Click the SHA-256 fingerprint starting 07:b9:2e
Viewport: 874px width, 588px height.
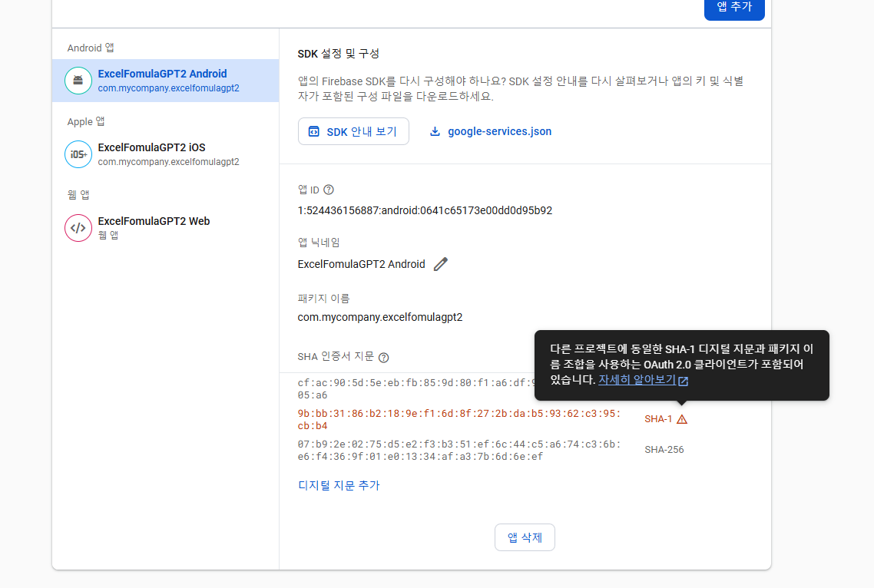tap(459, 451)
